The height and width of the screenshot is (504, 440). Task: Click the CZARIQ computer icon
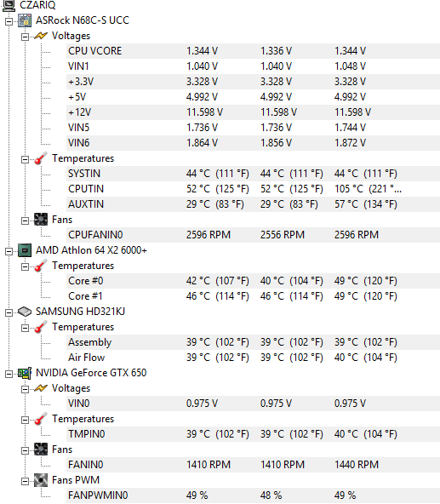pos(9,5)
